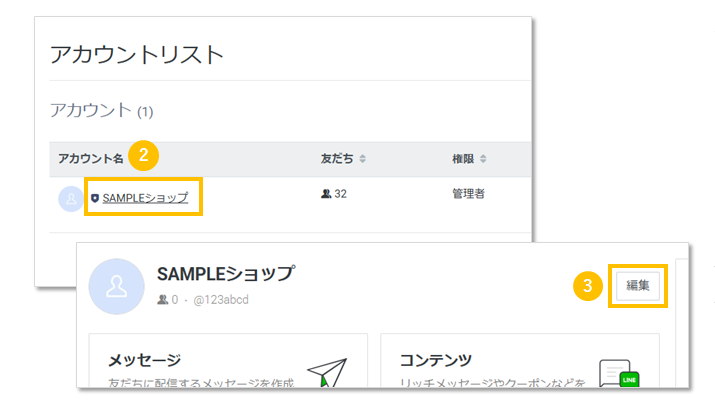Open the コンテンツ card title
Screen dimensions: 715x407
coord(435,360)
